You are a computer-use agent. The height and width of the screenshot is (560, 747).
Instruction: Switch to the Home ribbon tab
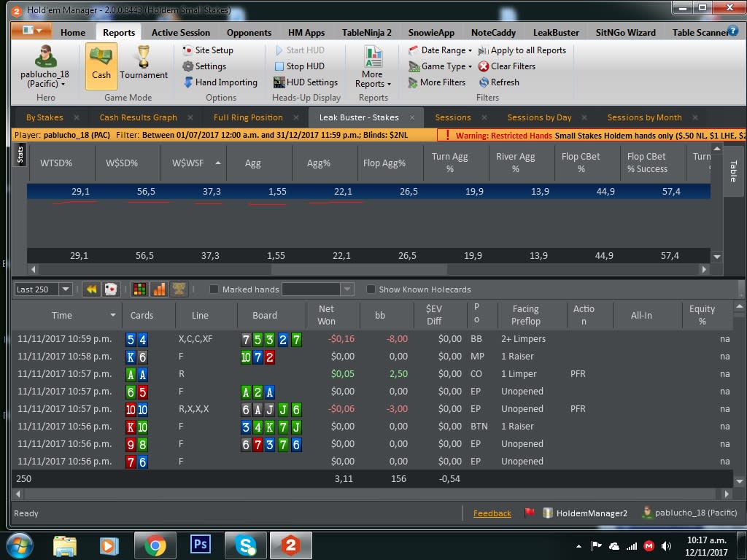pyautogui.click(x=73, y=32)
